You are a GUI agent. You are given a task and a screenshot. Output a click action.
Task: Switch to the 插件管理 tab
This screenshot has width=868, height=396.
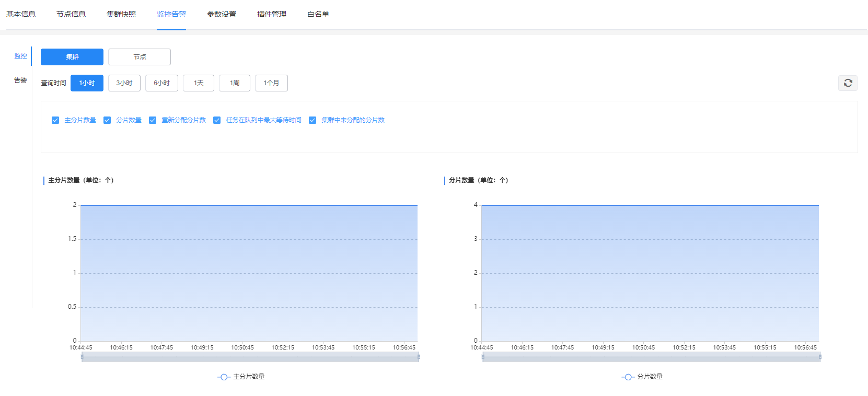272,14
